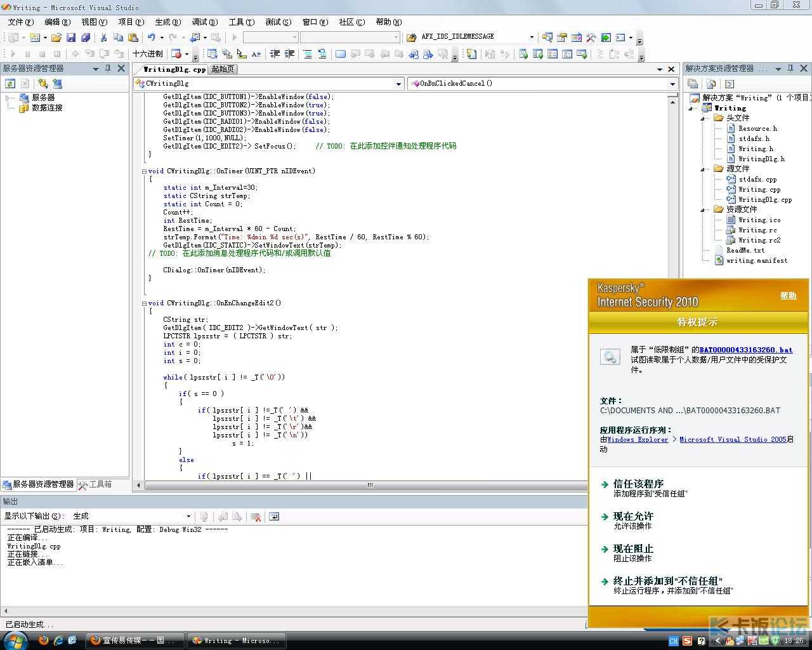The height and width of the screenshot is (650, 812).
Task: Open the Properties Window toolbar icon
Action: [562, 37]
